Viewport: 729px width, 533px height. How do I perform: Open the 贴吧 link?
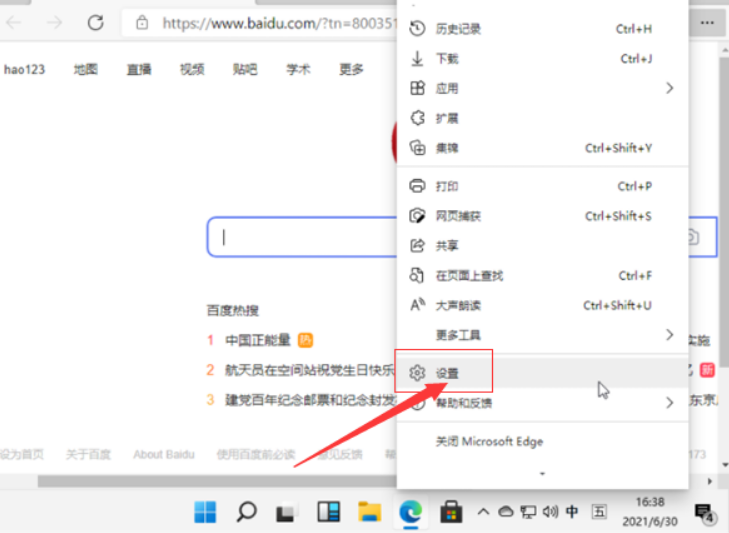pyautogui.click(x=245, y=69)
